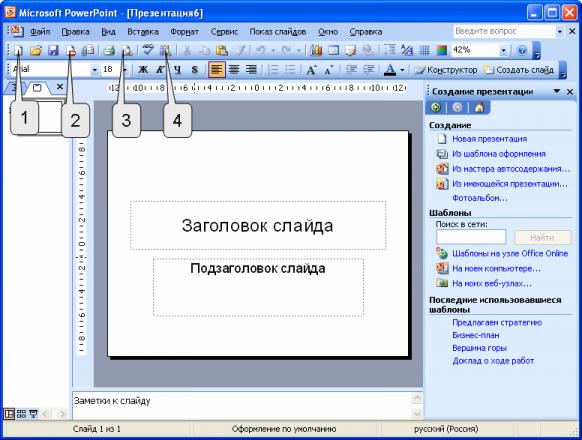Insert a chart using chart icon
The height and width of the screenshot is (440, 582).
[316, 50]
